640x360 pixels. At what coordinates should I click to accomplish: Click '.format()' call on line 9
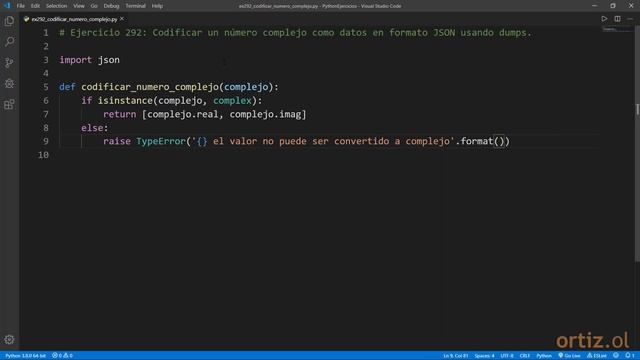480,141
